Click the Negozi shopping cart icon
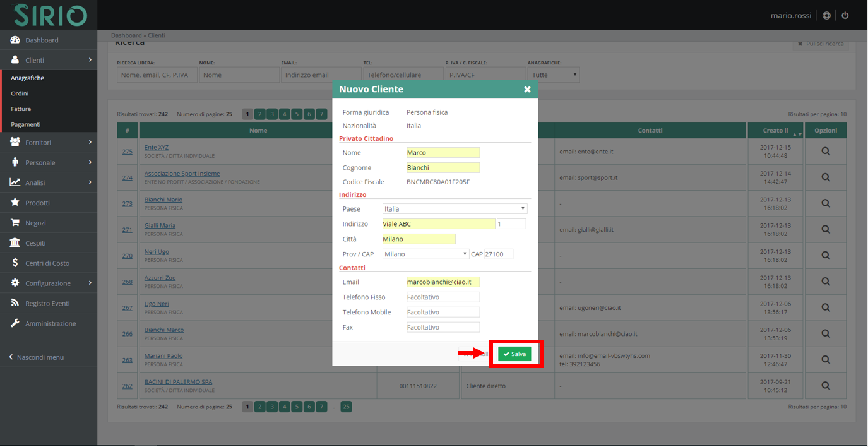868x447 pixels. click(x=15, y=223)
